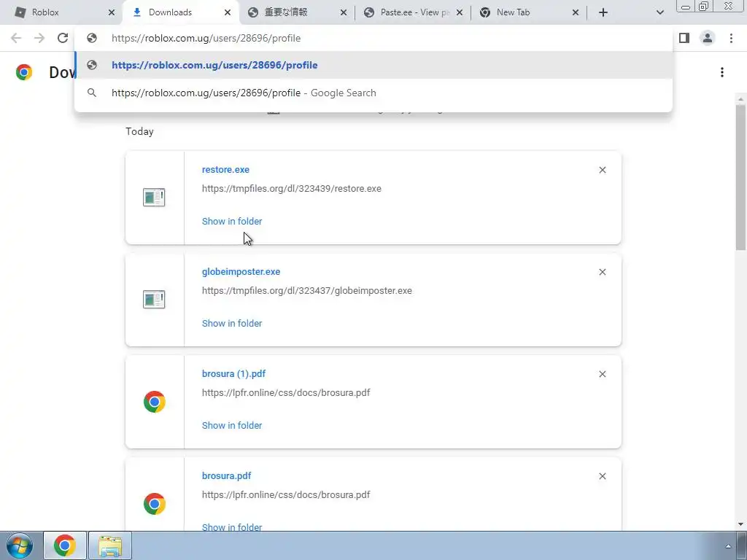This screenshot has height=560, width=747.
Task: Click the Chrome taskbar button
Action: pos(65,545)
